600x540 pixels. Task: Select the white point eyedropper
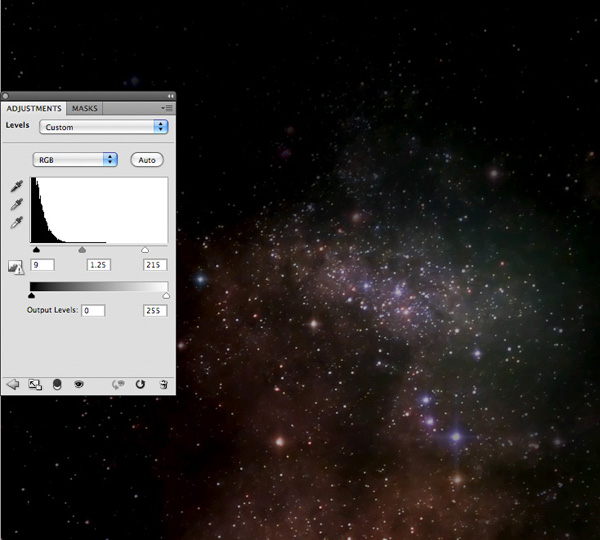pyautogui.click(x=16, y=222)
